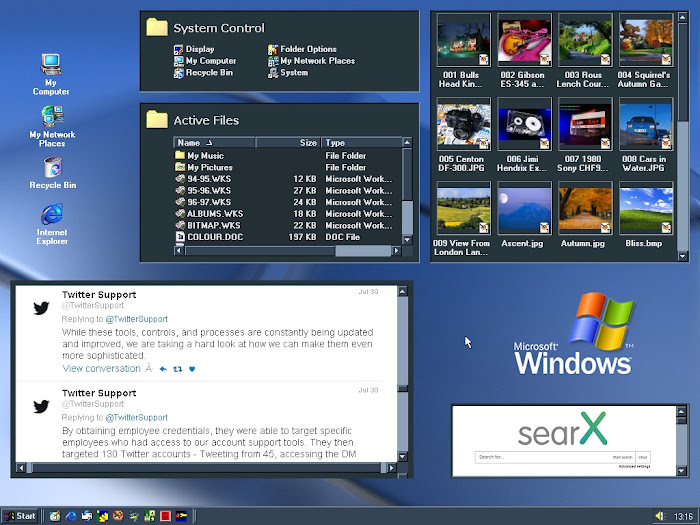The height and width of the screenshot is (525, 700).
Task: Launch Internet Explorer from quick launch
Action: pyautogui.click(x=71, y=516)
